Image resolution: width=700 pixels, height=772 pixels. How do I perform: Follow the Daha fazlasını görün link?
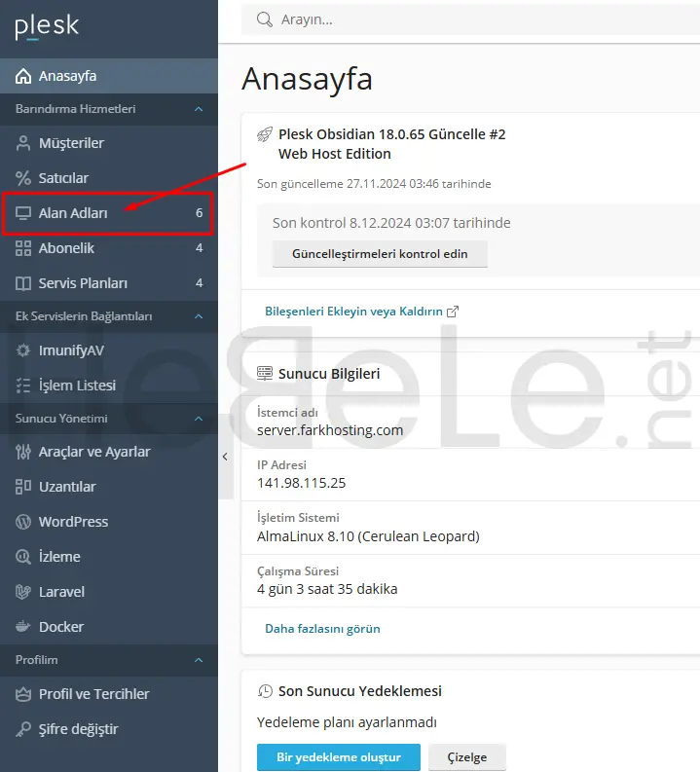322,629
